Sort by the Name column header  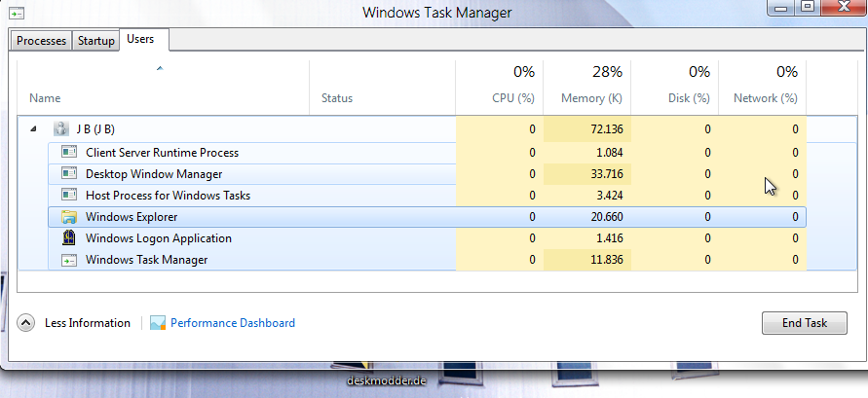coord(163,88)
